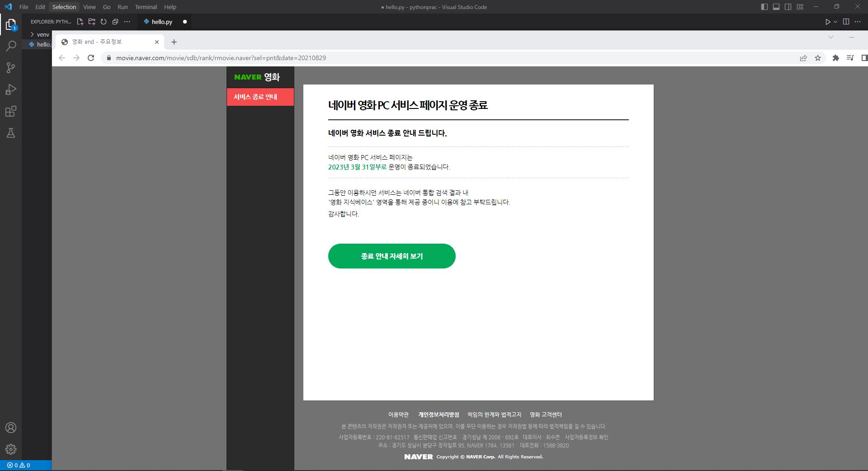Collapse all folders in Explorer
Viewport: 868px width, 471px height.
(115, 22)
